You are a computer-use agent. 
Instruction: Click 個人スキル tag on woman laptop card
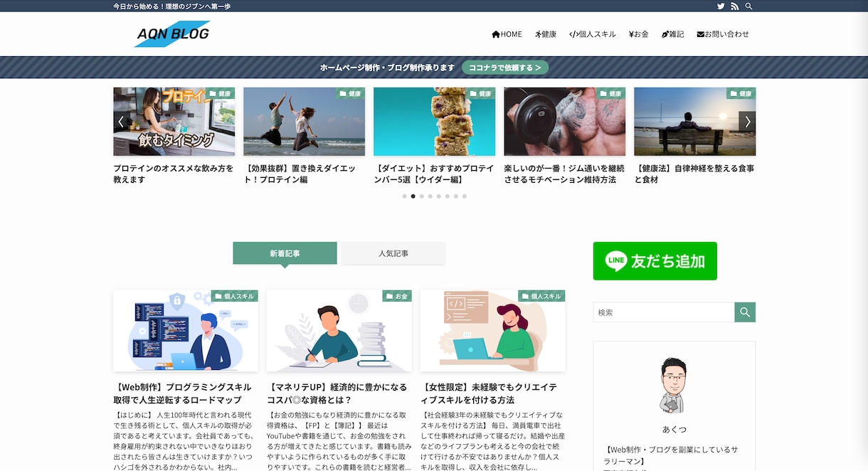point(541,296)
